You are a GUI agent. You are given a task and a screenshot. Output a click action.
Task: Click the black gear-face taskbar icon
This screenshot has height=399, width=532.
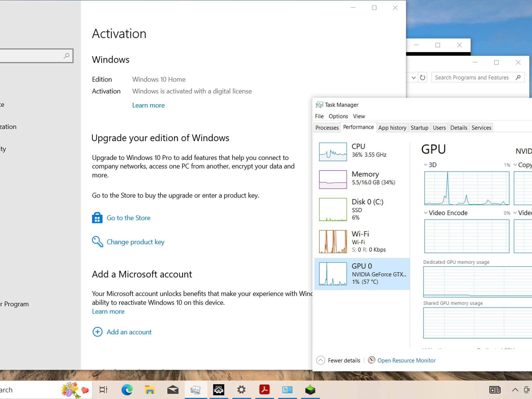pos(218,390)
